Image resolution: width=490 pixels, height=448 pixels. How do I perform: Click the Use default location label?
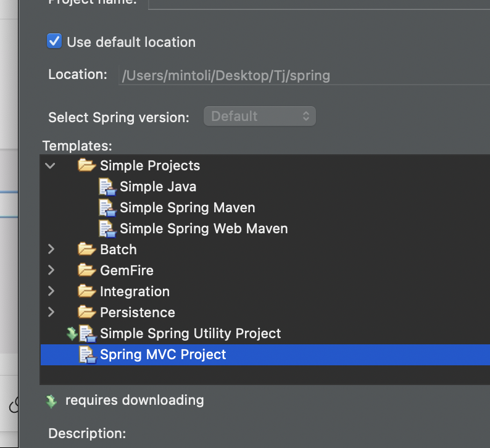pyautogui.click(x=131, y=42)
